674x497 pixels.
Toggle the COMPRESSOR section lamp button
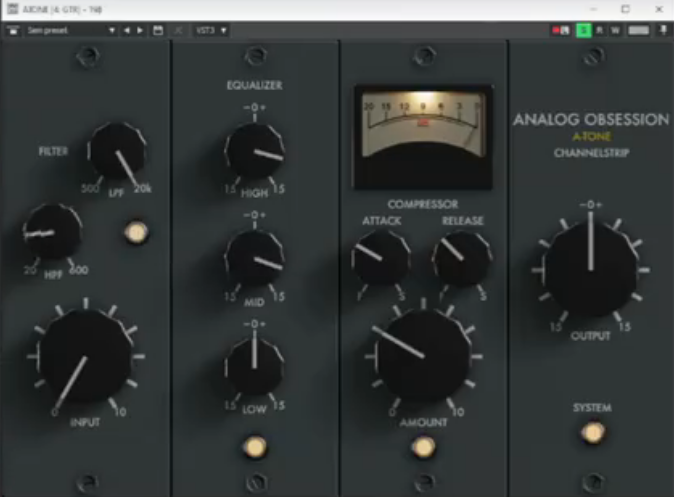[x=423, y=447]
